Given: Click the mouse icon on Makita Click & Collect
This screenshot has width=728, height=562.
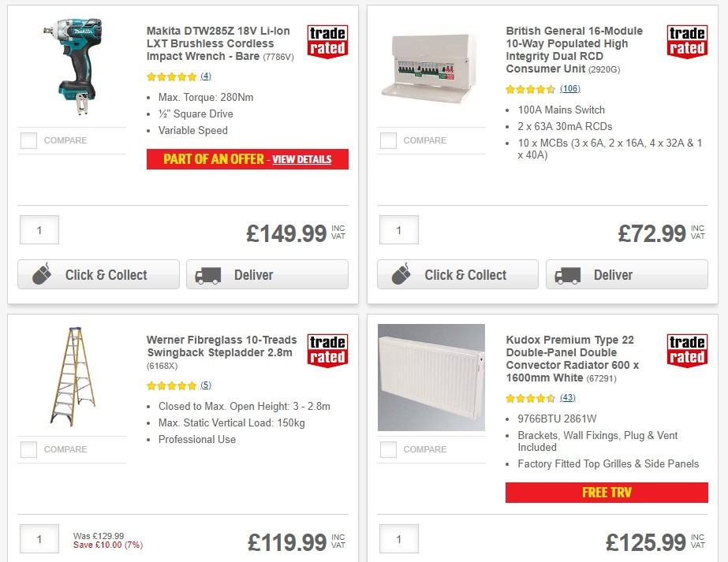Looking at the screenshot, I should (x=40, y=274).
